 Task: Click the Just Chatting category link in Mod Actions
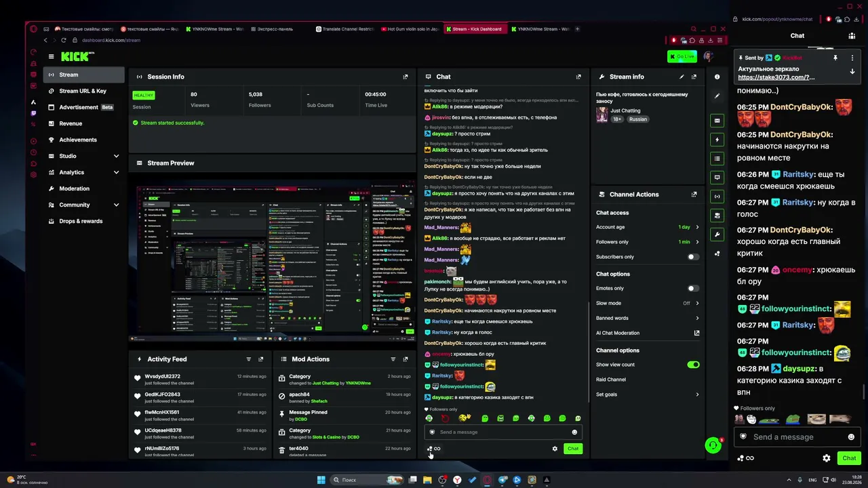[325, 383]
